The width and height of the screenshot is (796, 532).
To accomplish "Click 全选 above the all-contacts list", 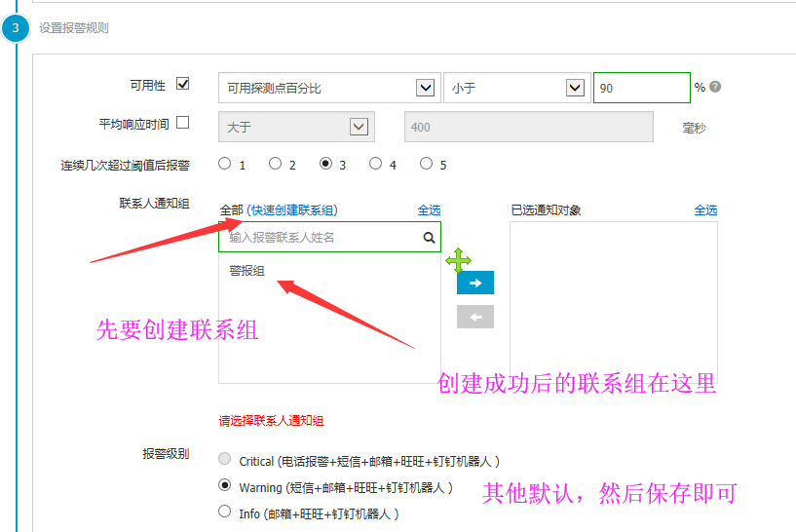I will pyautogui.click(x=429, y=210).
